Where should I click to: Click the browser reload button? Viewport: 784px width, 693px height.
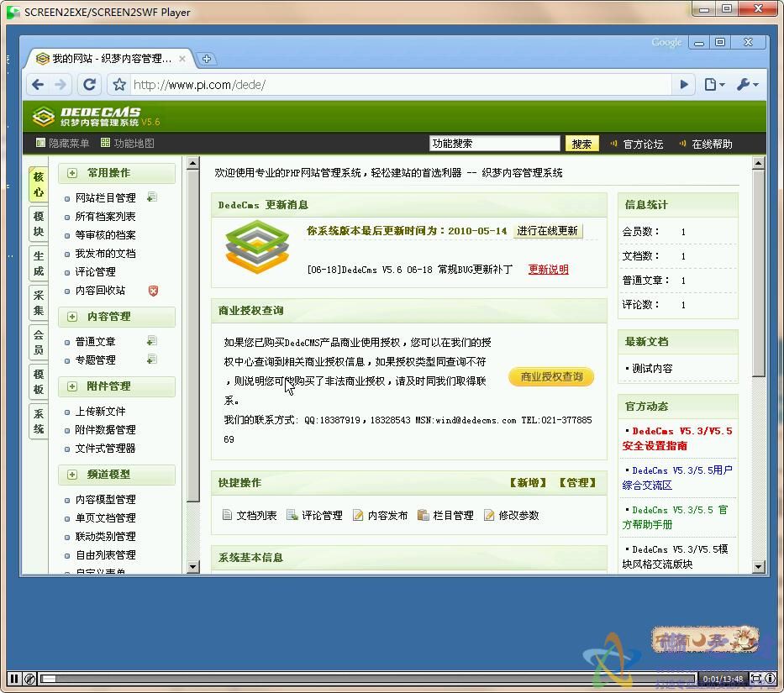(x=89, y=84)
